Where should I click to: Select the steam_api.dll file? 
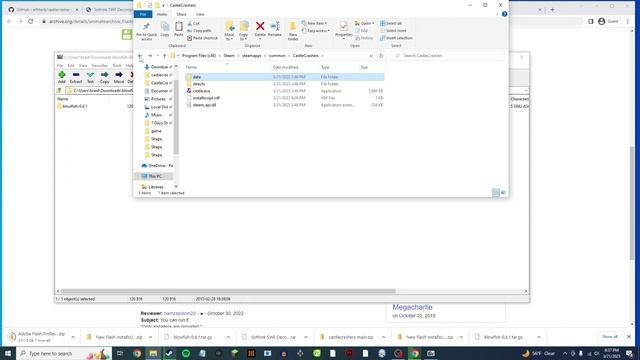284,105
